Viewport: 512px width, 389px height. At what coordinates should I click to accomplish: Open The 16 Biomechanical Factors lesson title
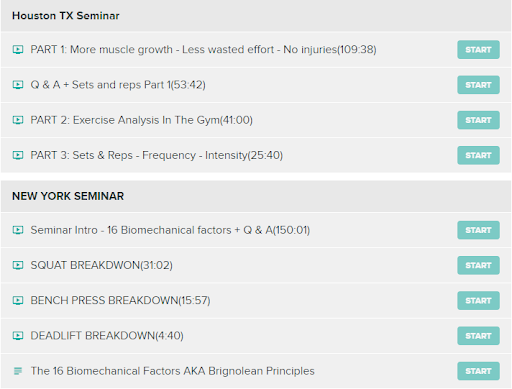(172, 371)
